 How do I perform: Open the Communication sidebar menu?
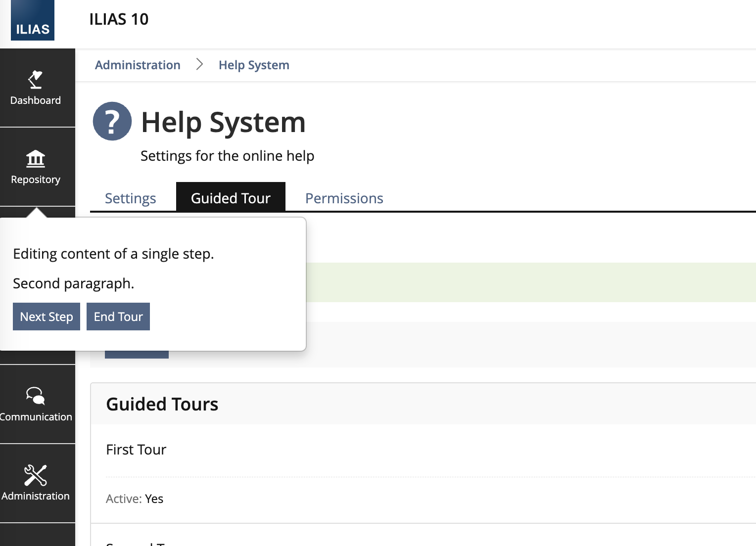coord(36,405)
